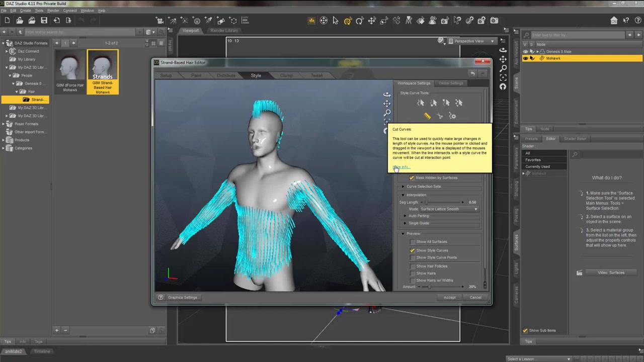Select the G8M dForce Hair Mohawk thumbnail
This screenshot has height=362, width=644.
point(70,72)
